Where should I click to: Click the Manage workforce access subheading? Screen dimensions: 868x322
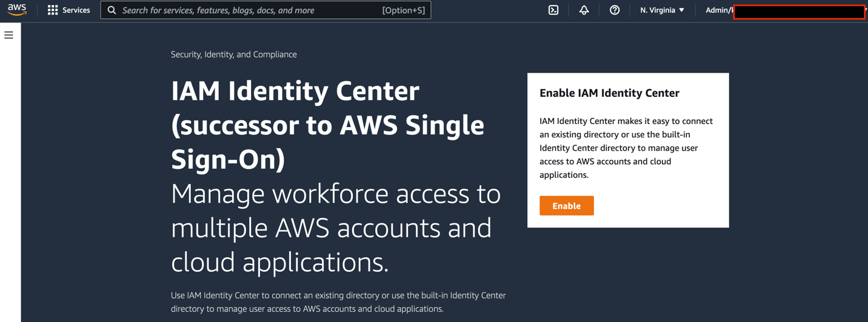point(336,228)
